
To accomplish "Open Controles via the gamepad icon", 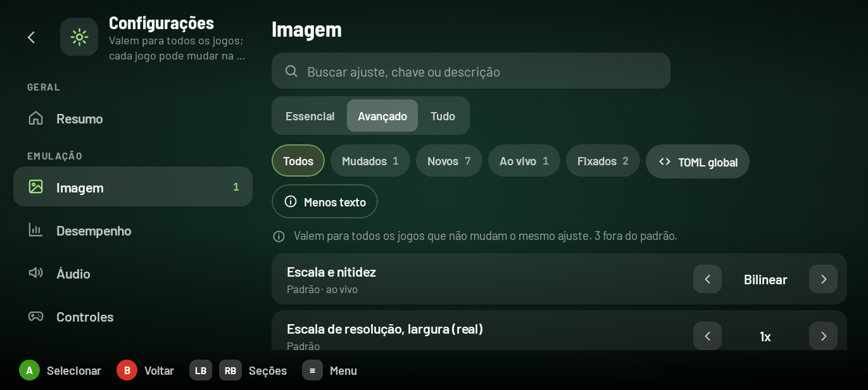I will pos(36,316).
